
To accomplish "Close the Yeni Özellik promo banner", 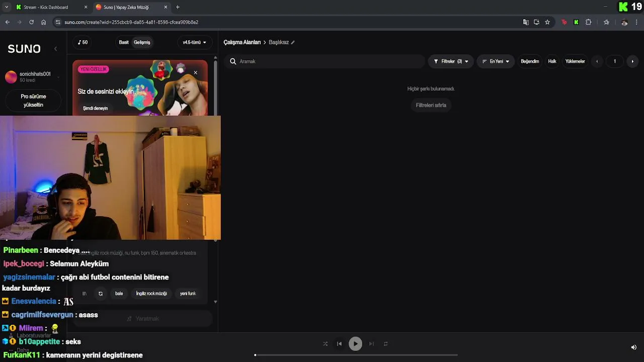I will (x=195, y=73).
